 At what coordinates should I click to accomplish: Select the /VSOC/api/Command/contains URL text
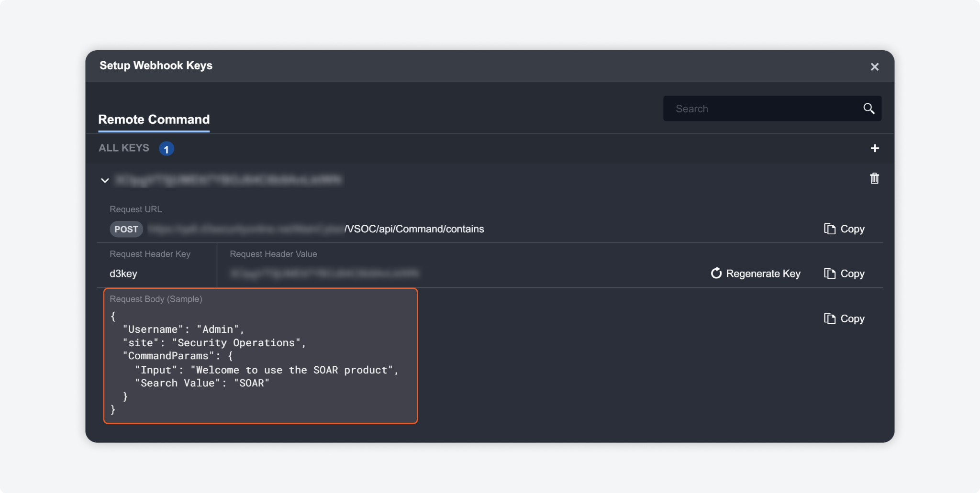point(414,229)
